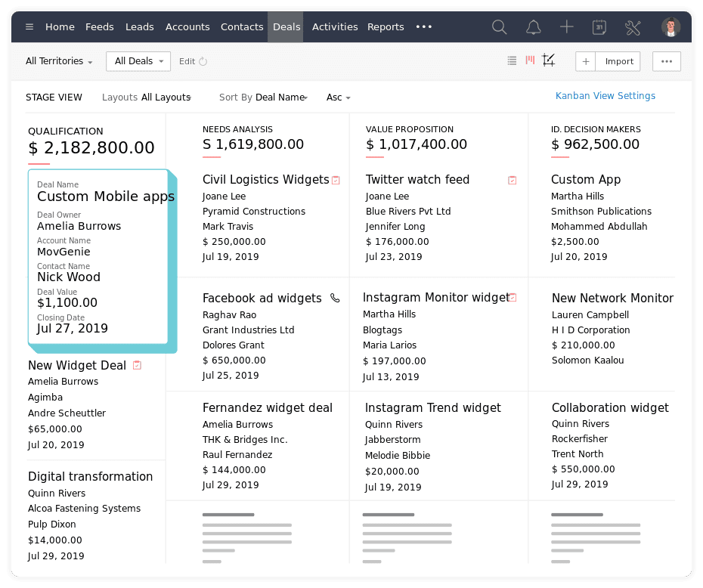This screenshot has height=588, width=703.
Task: Switch to the Accounts tab
Action: click(187, 27)
